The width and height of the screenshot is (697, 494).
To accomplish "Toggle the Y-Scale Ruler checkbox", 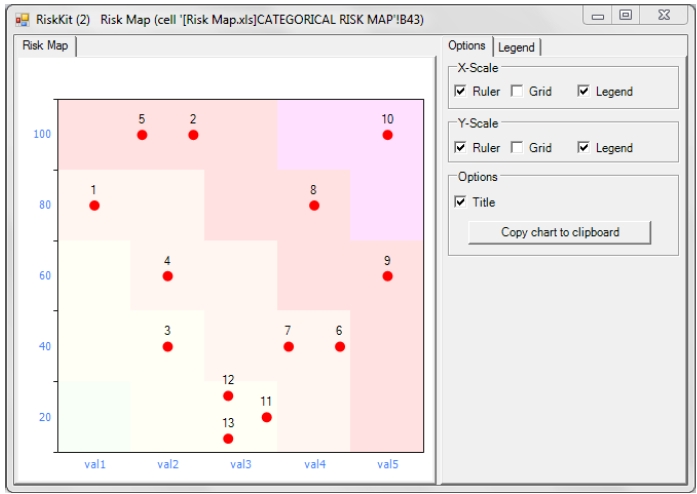I will click(461, 147).
